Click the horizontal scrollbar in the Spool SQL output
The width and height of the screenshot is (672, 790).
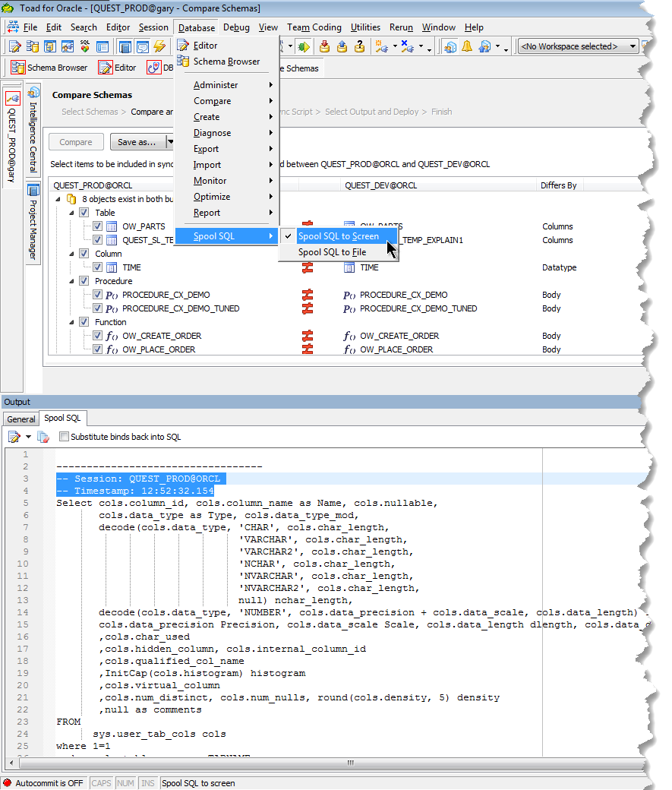tap(330, 763)
